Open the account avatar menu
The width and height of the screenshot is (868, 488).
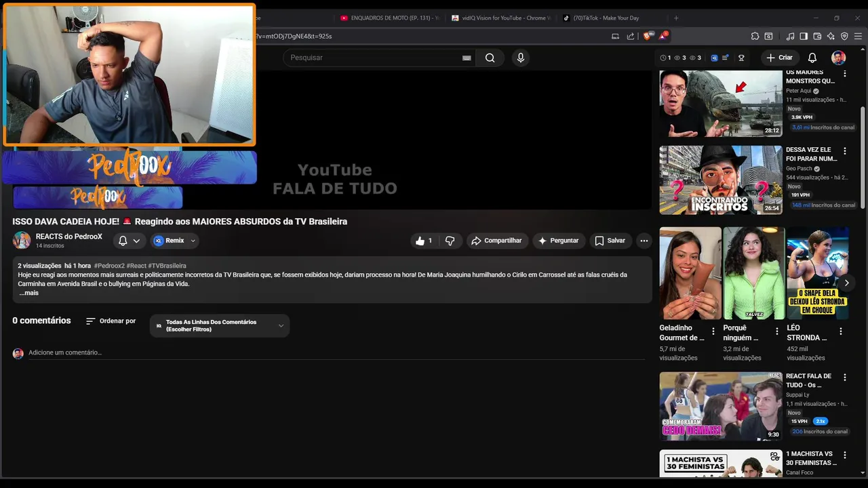click(x=839, y=58)
